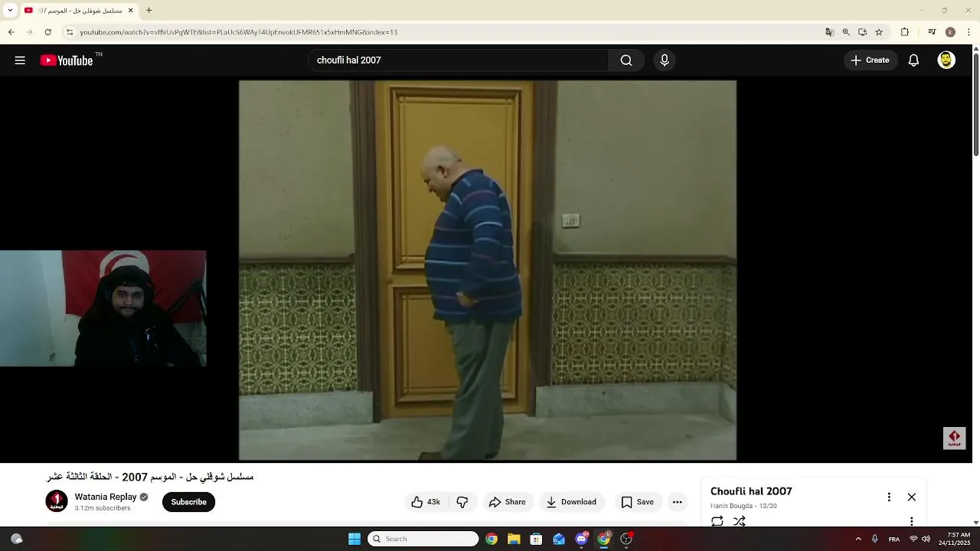Save the video to a playlist
The width and height of the screenshot is (980, 551).
click(638, 502)
